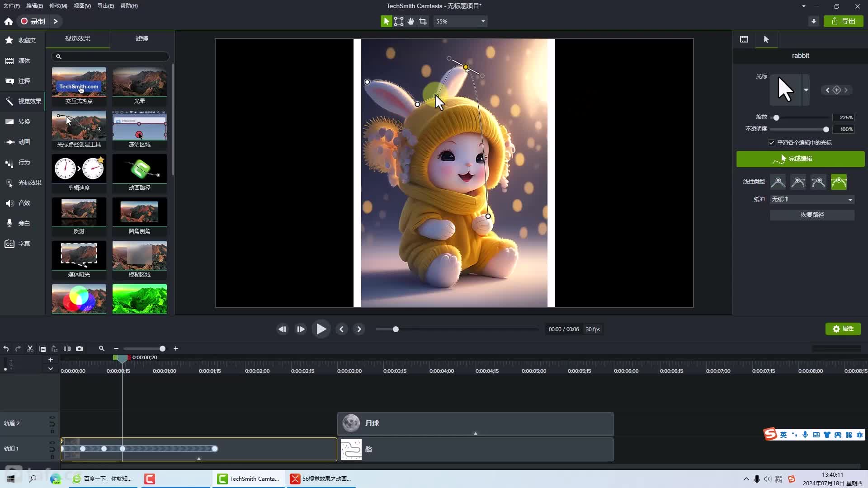The width and height of the screenshot is (868, 488).
Task: Select first line type (straight corner) icon
Action: tap(778, 182)
